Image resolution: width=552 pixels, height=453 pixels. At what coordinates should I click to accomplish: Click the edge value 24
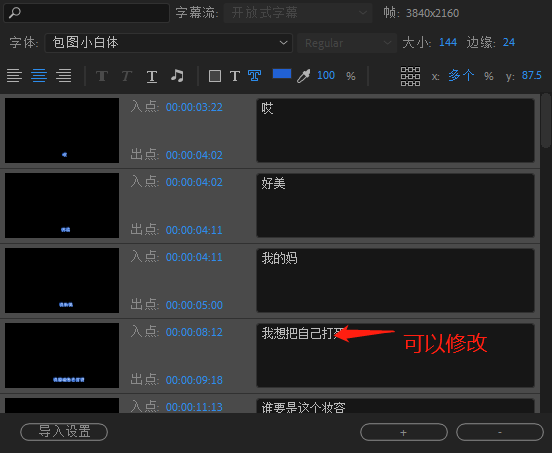(x=509, y=43)
